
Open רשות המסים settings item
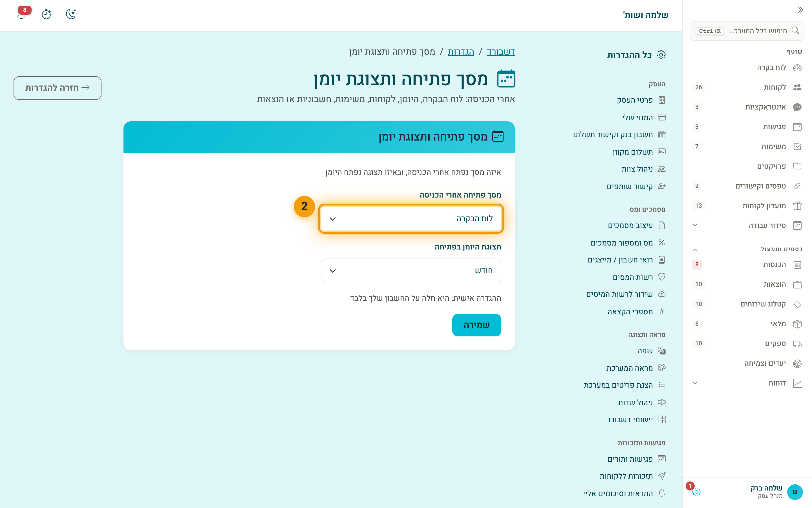point(639,277)
